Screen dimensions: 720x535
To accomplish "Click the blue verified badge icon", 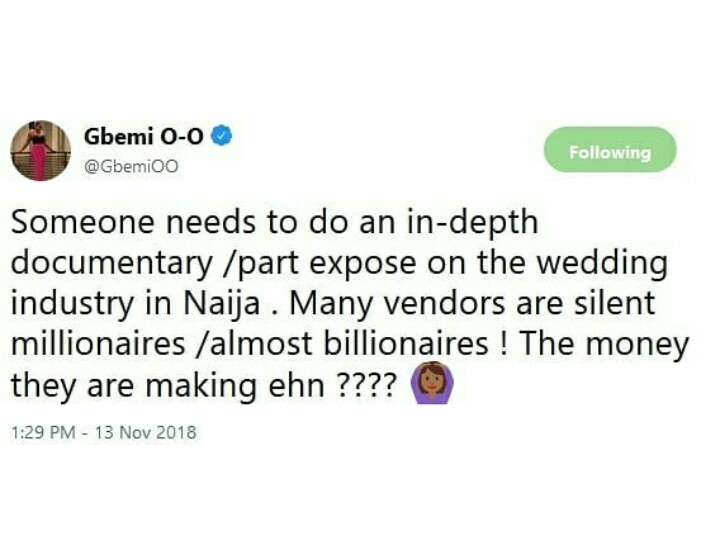I will (x=221, y=137).
